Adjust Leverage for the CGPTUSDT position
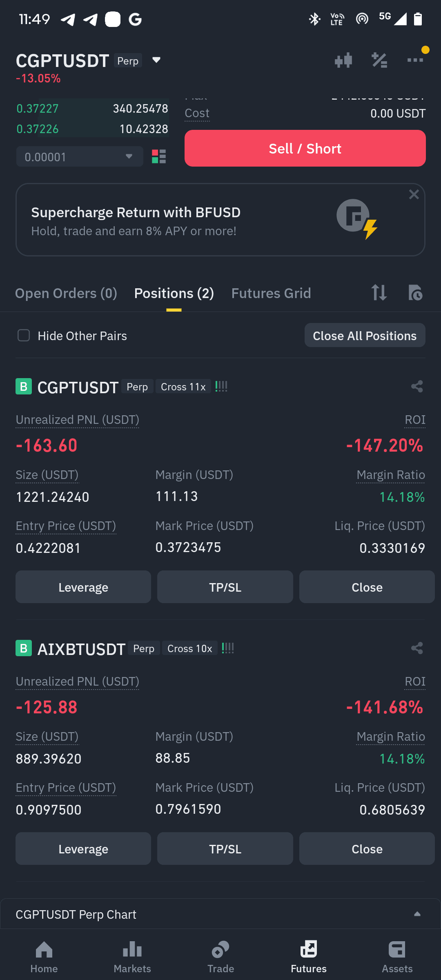The image size is (441, 980). (83, 587)
